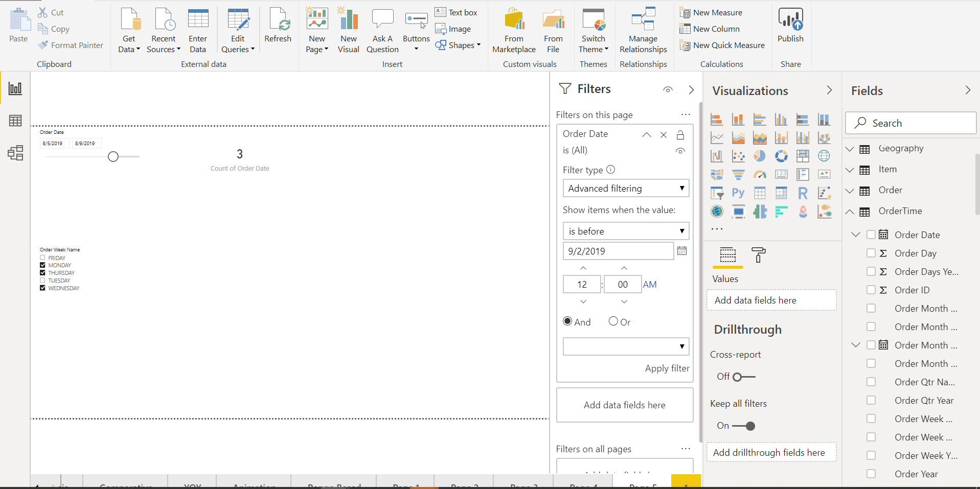The width and height of the screenshot is (980, 489).
Task: Collapse the OrderTime table
Action: [x=850, y=212]
